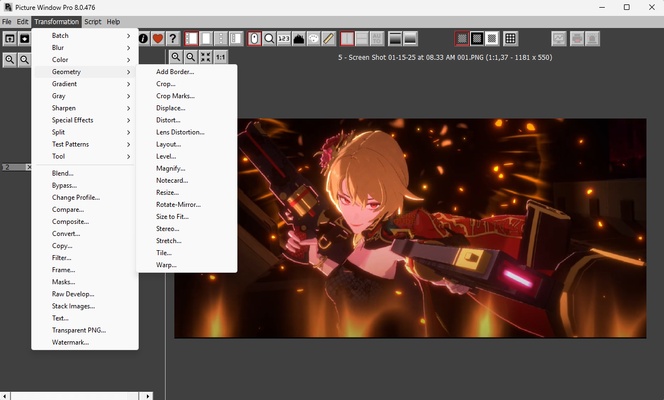Choose Watermark... from Transformation menu

click(85, 342)
